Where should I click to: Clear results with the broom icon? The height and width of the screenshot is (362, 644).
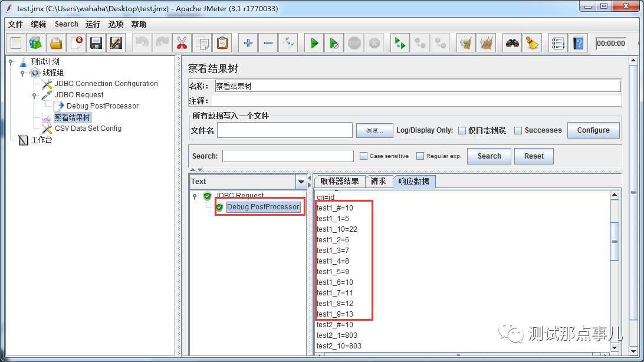point(466,43)
